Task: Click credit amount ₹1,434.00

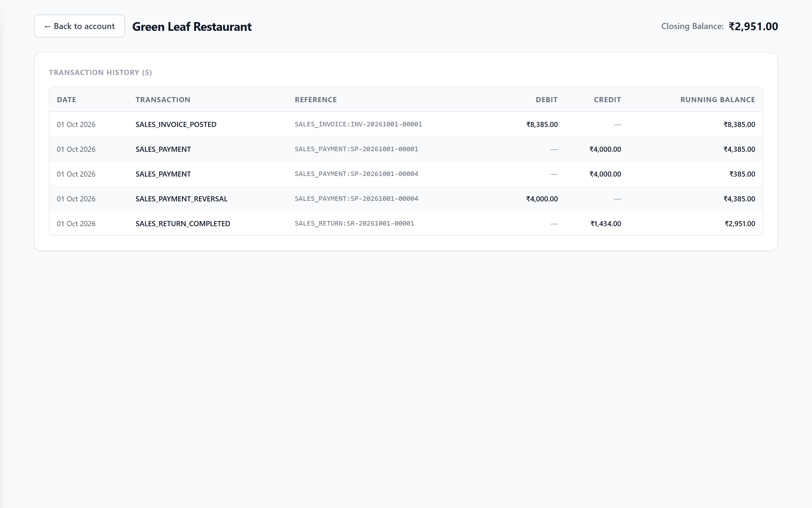Action: pos(606,224)
